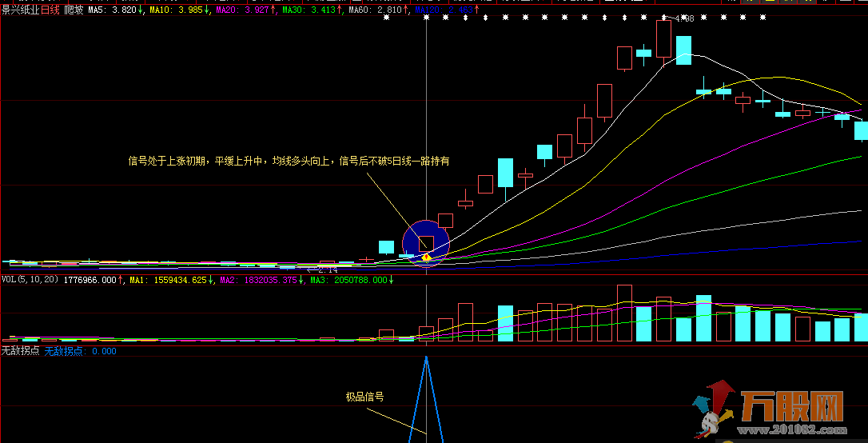Select the white 无敌拐点 indicator title
The height and width of the screenshot is (443, 868).
[20, 351]
